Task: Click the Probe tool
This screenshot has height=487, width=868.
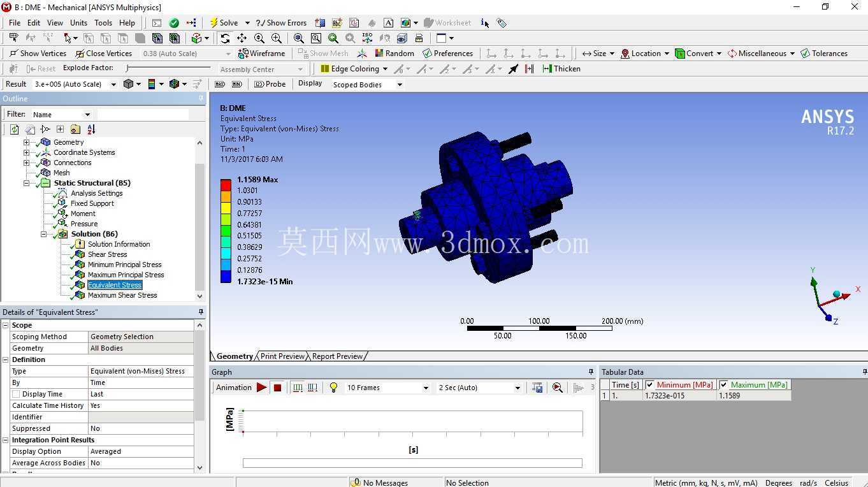Action: click(270, 84)
